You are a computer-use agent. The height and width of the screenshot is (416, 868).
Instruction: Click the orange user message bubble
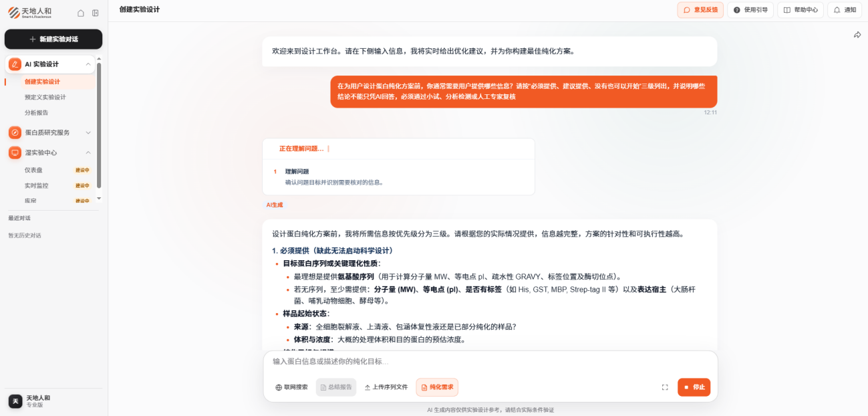point(524,92)
